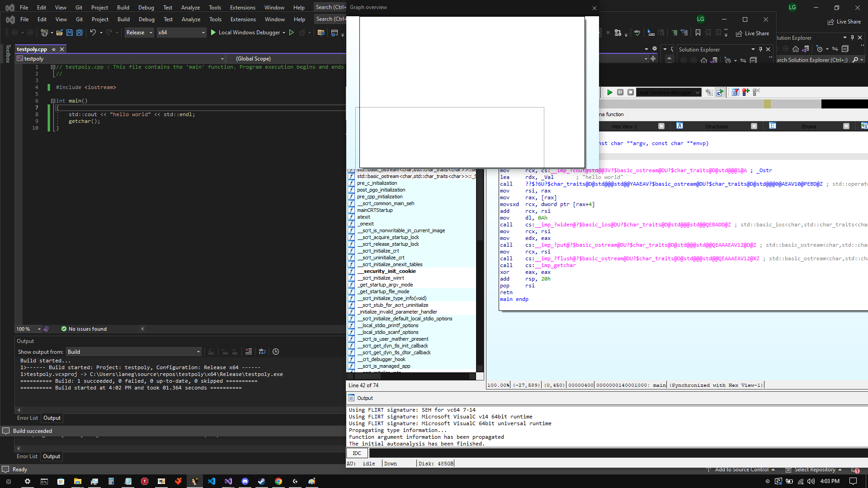Select mainCRTStartup in the functions list
Viewport: 868px width, 488px height.
pyautogui.click(x=375, y=210)
